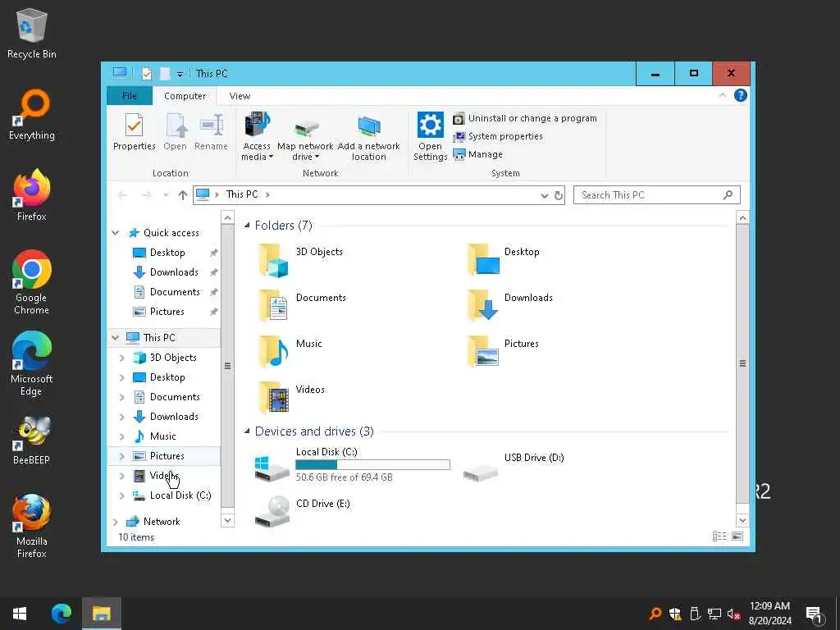Select Videos in navigation tree
Viewport: 840px width, 630px height.
[163, 476]
